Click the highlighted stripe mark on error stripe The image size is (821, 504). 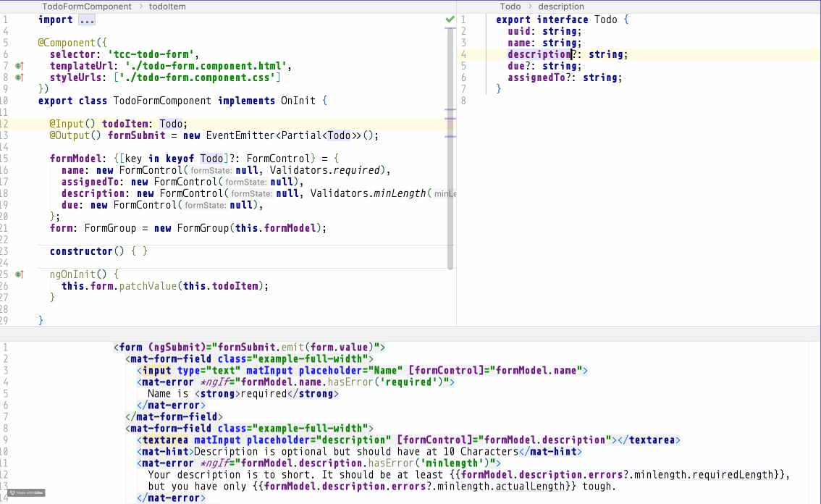tap(450, 125)
